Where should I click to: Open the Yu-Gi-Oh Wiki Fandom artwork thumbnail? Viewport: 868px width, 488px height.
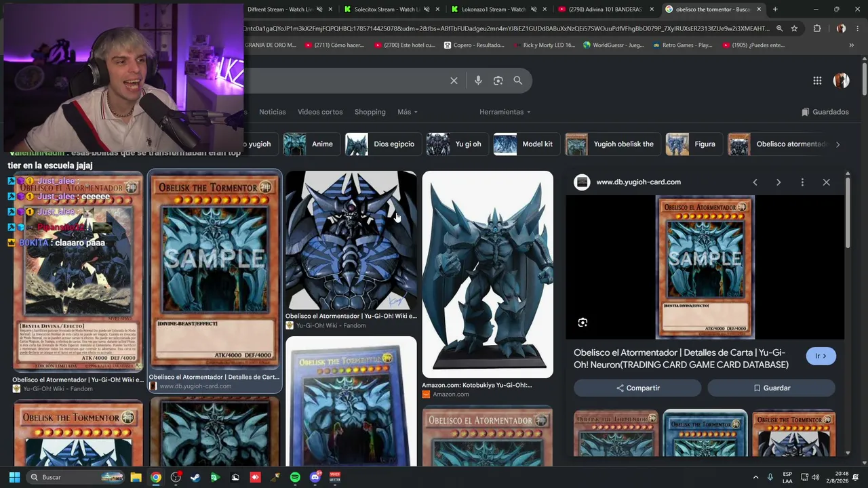coord(351,240)
